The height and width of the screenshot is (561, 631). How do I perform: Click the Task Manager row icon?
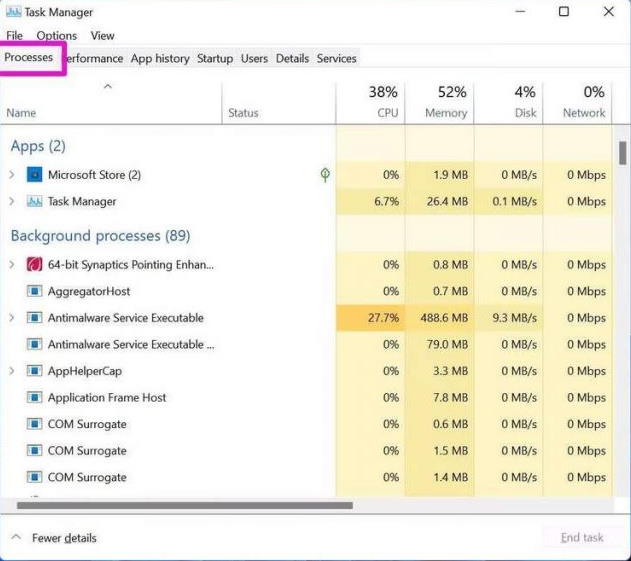pos(34,201)
